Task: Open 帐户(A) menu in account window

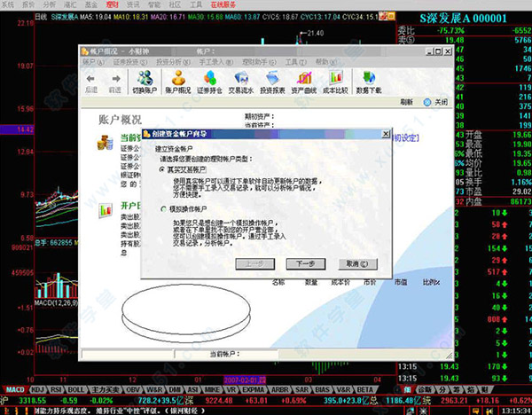Action: tap(93, 62)
